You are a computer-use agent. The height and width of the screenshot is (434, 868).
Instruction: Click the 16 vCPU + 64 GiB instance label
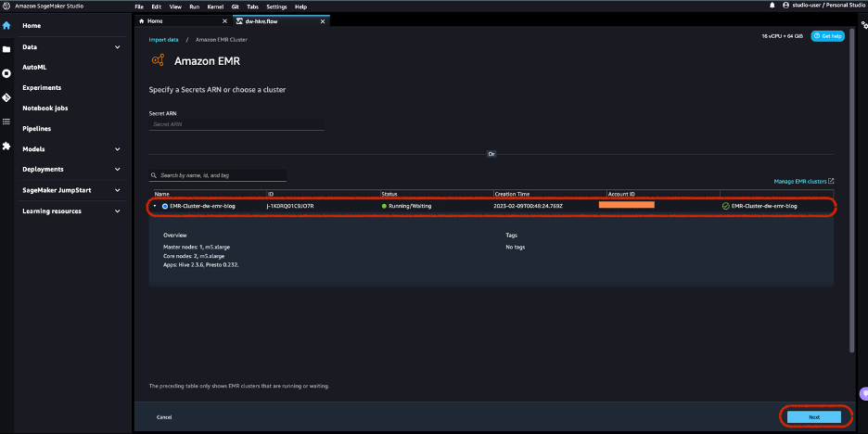782,36
